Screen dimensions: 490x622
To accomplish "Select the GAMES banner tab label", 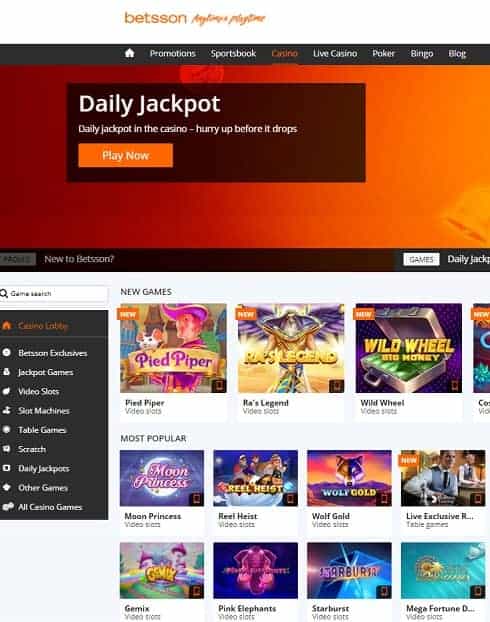I will (x=421, y=259).
